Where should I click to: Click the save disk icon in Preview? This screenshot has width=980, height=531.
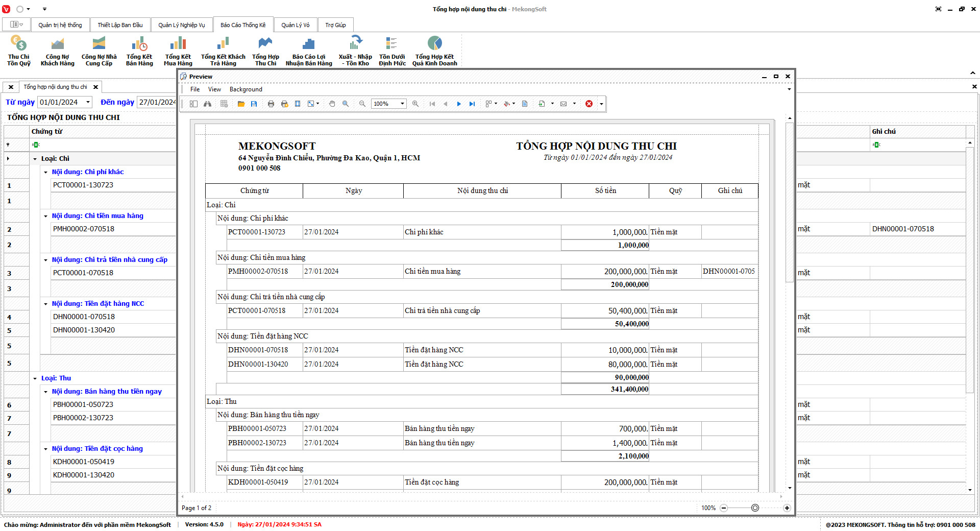[254, 104]
